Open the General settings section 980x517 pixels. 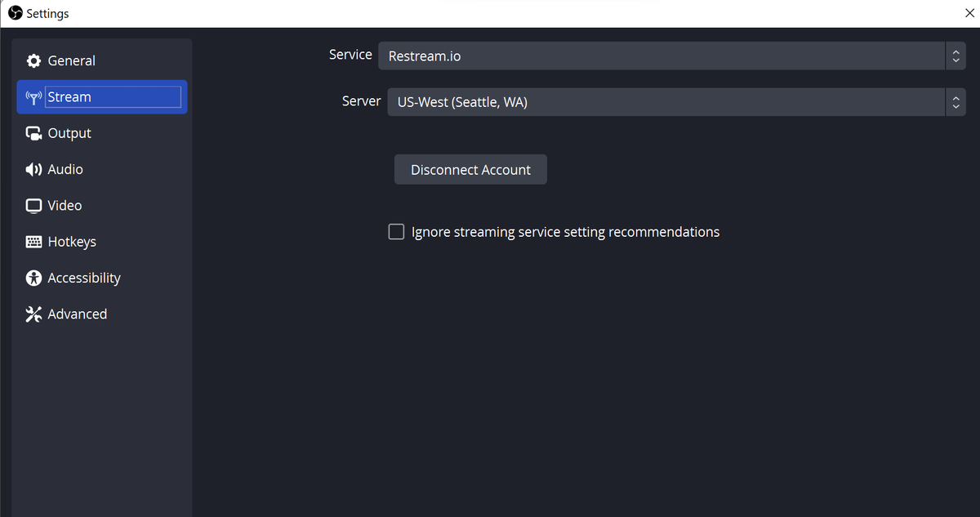[x=102, y=61]
